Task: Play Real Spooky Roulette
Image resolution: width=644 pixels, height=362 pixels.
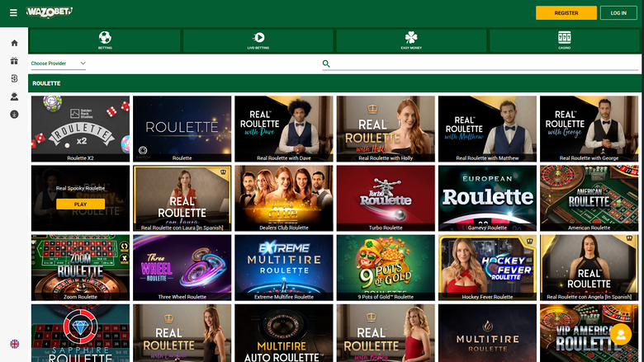Action: pyautogui.click(x=81, y=205)
